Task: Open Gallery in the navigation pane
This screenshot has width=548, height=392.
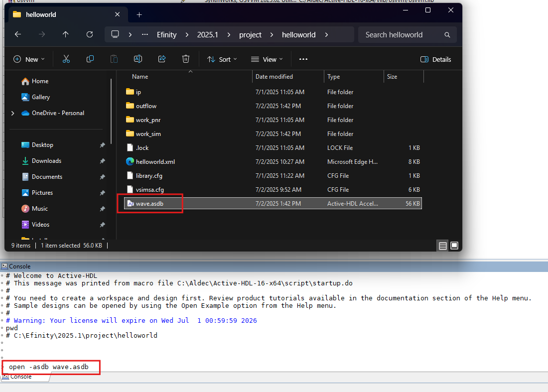Action: [x=41, y=97]
